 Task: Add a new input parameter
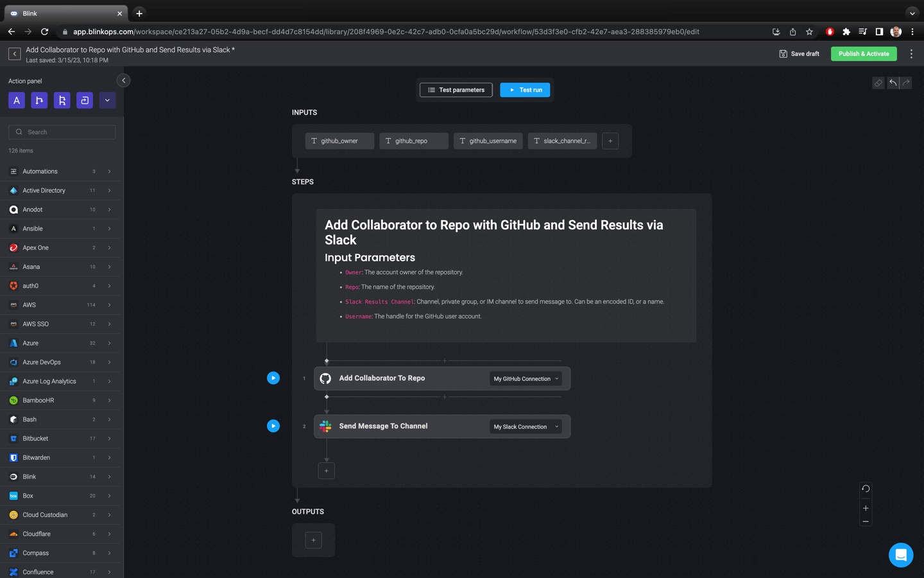(x=610, y=141)
